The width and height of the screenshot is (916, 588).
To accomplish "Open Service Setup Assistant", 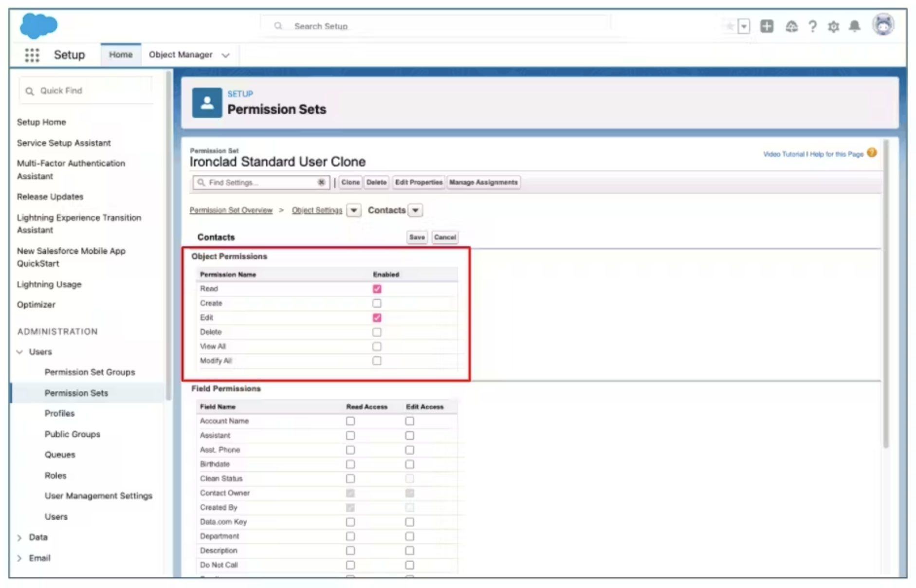I will tap(64, 143).
